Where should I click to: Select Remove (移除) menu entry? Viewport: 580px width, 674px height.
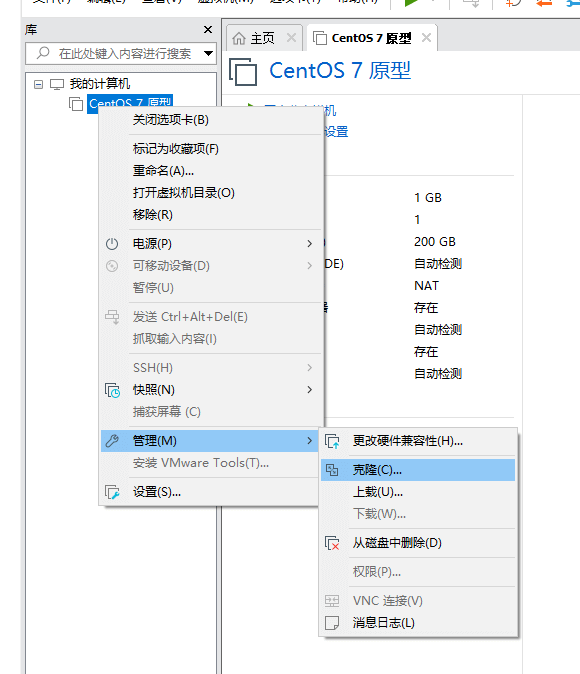(x=211, y=214)
